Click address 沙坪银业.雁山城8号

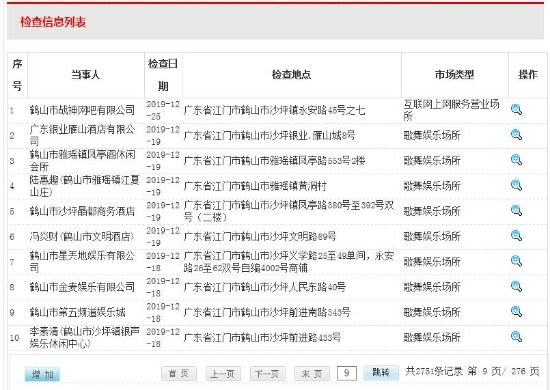pos(269,135)
